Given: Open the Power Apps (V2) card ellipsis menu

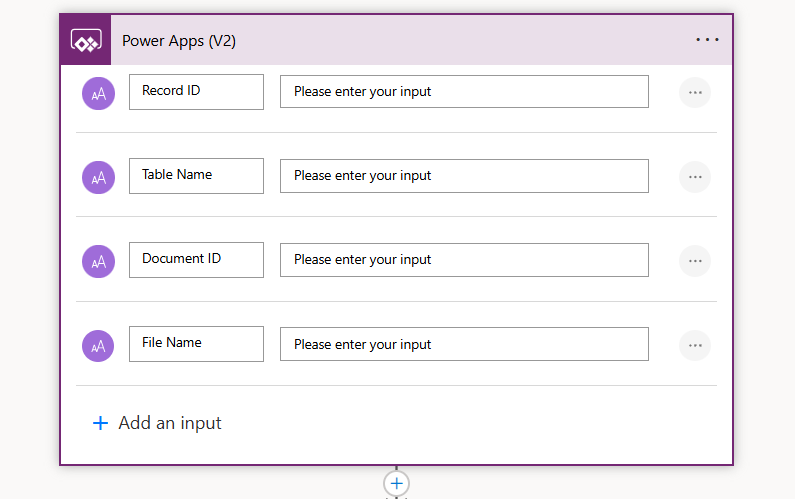Looking at the screenshot, I should (x=707, y=40).
